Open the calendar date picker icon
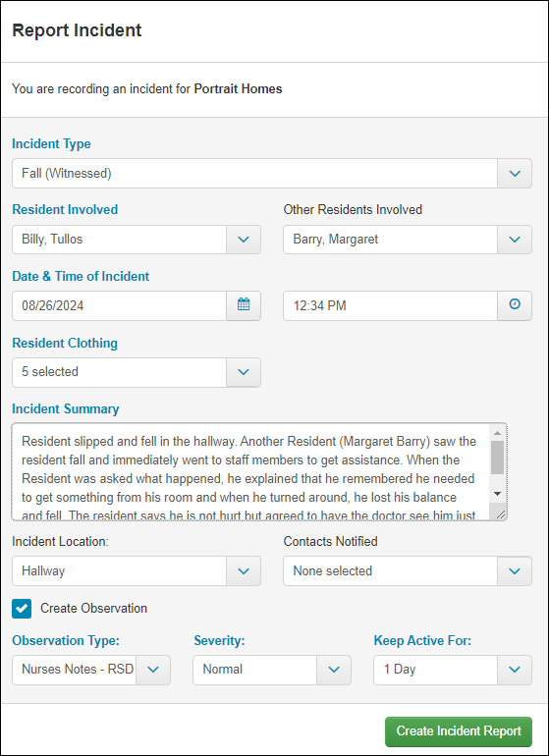The width and height of the screenshot is (549, 756). pos(244,305)
